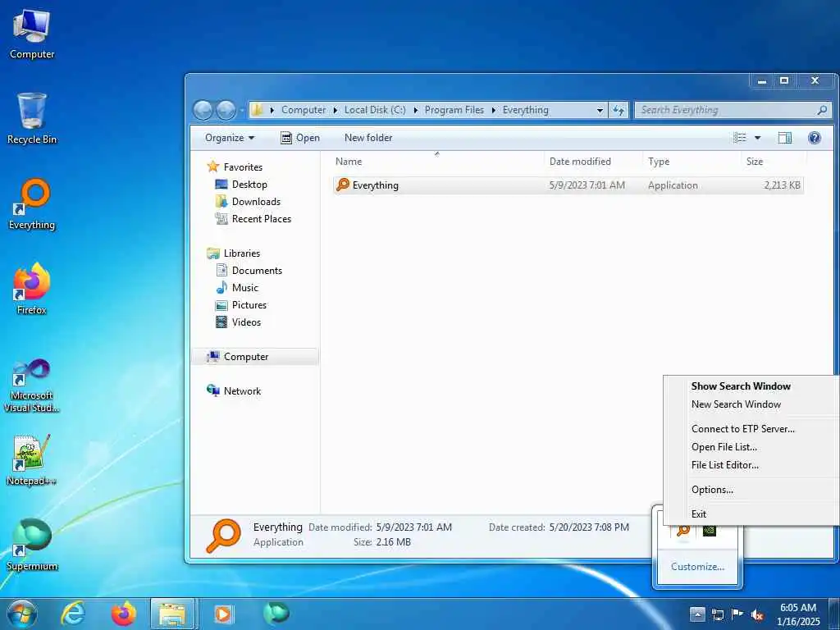Refresh the Everything folder view
Image resolution: width=840 pixels, height=630 pixels.
(619, 110)
